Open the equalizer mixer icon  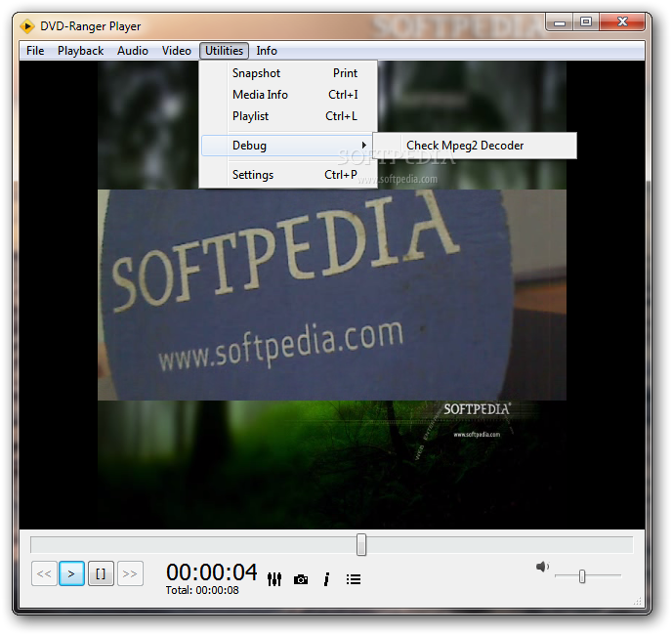coord(274,579)
